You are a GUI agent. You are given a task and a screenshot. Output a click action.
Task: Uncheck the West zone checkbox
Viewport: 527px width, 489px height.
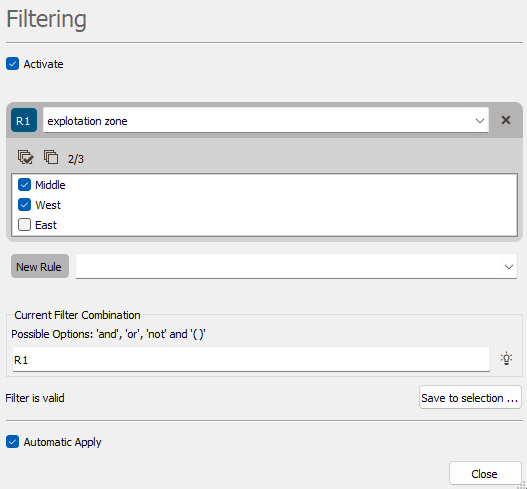click(x=24, y=205)
